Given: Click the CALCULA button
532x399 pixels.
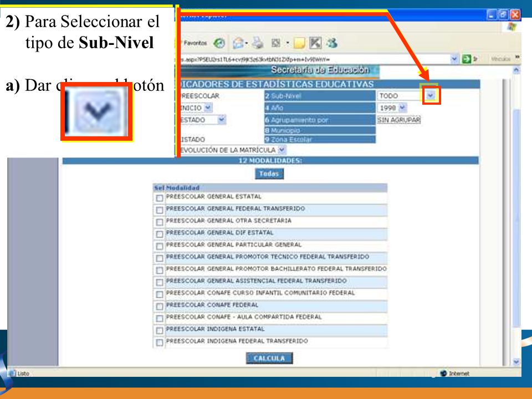Looking at the screenshot, I should (x=269, y=359).
